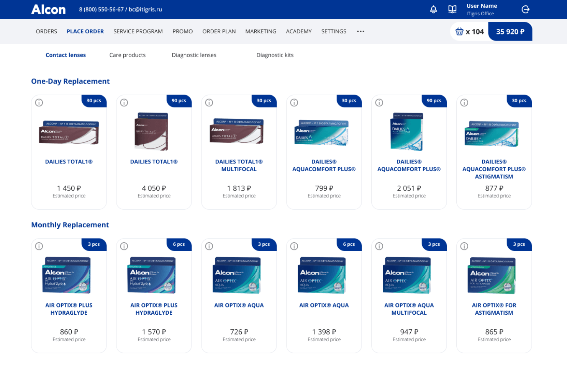Show info for HYDRAGLYDE priced 1 570 ₽

[124, 246]
